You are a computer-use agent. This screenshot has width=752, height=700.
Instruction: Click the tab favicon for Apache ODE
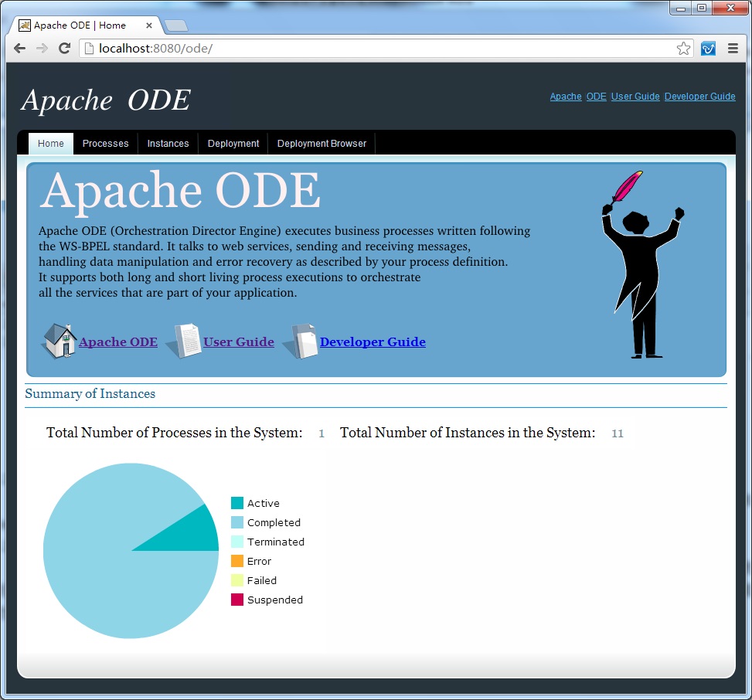coord(25,25)
